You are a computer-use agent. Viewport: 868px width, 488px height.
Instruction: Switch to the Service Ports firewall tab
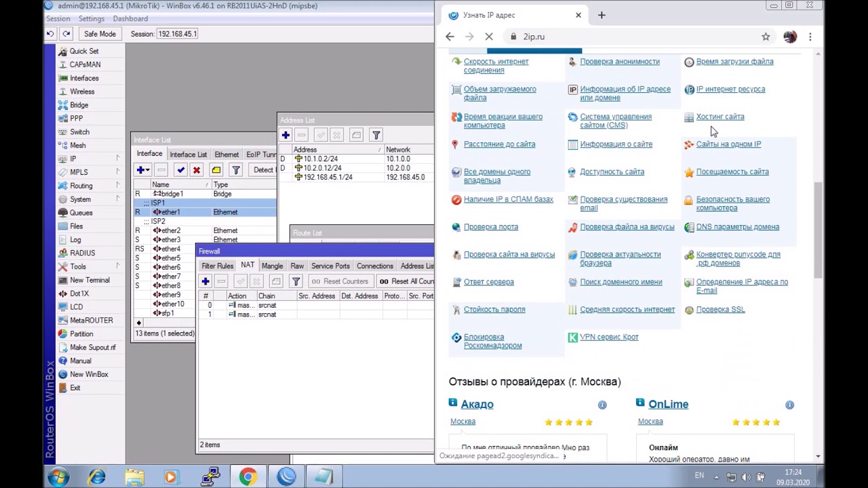click(x=330, y=266)
